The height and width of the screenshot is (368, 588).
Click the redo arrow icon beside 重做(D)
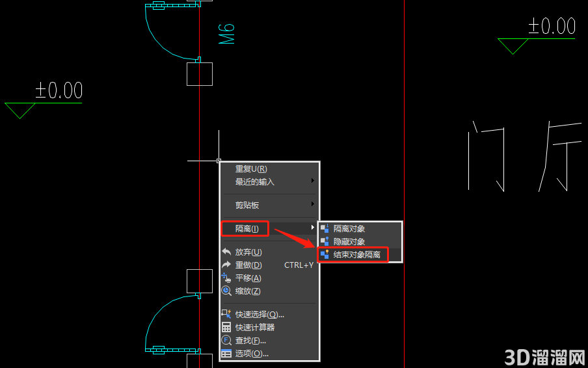point(226,265)
